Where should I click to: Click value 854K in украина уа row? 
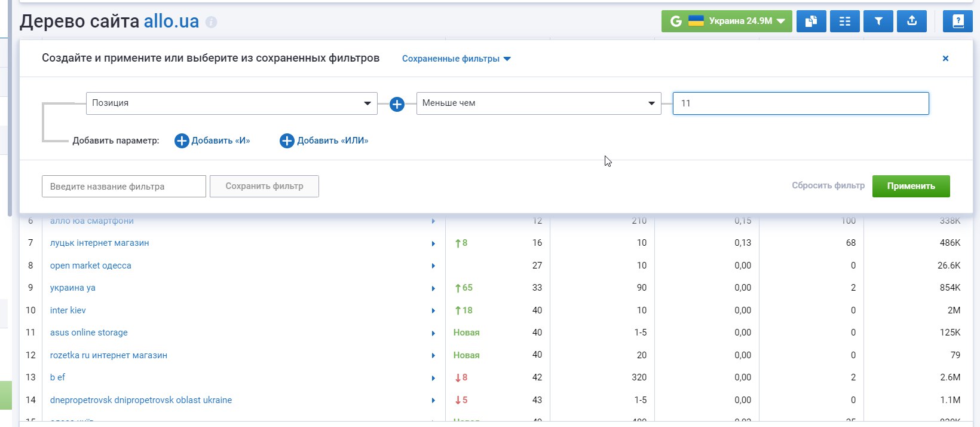[950, 288]
